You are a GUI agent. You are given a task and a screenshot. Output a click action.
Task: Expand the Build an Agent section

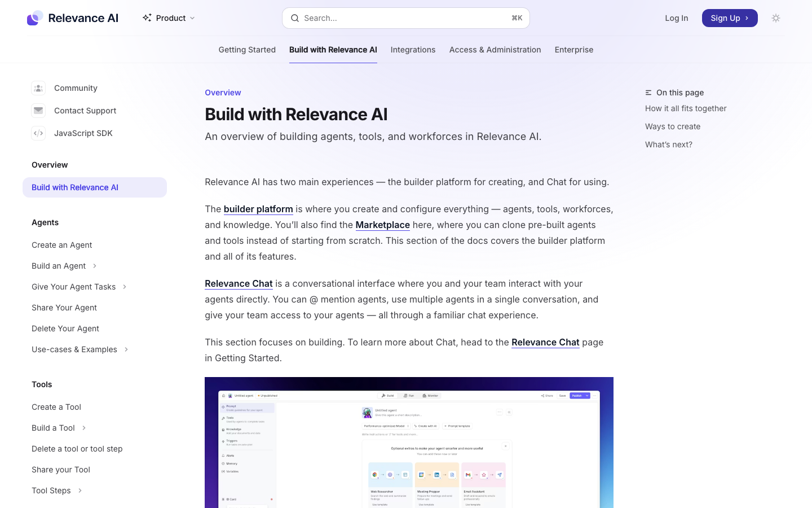[95, 266]
